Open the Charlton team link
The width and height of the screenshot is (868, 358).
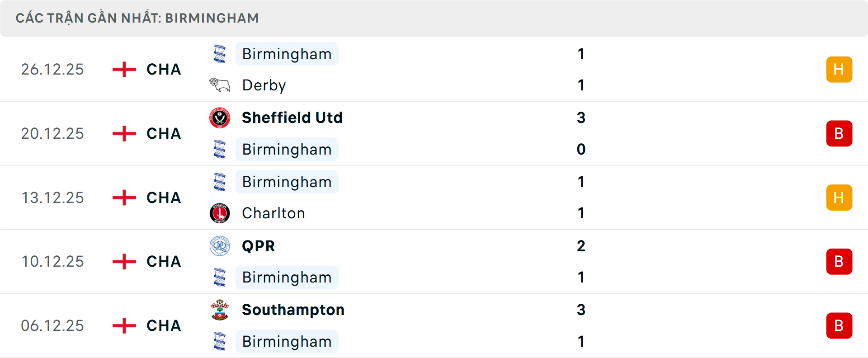click(274, 213)
